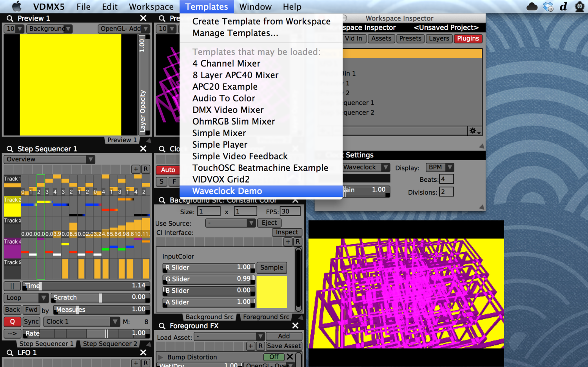The width and height of the screenshot is (588, 367).
Task: Click the Eject button
Action: coord(269,223)
